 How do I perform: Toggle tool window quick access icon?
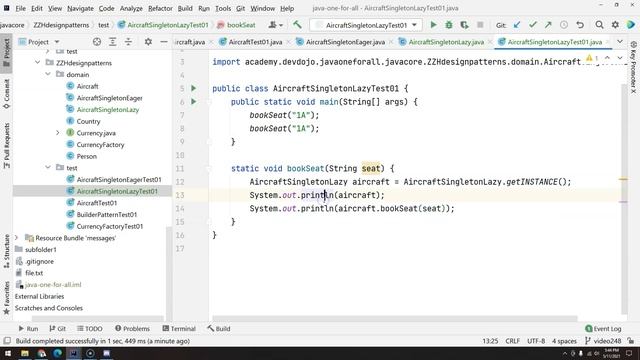click(x=7, y=341)
